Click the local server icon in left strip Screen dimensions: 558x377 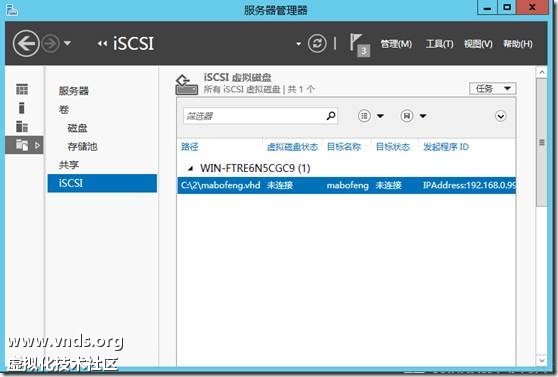[22, 108]
